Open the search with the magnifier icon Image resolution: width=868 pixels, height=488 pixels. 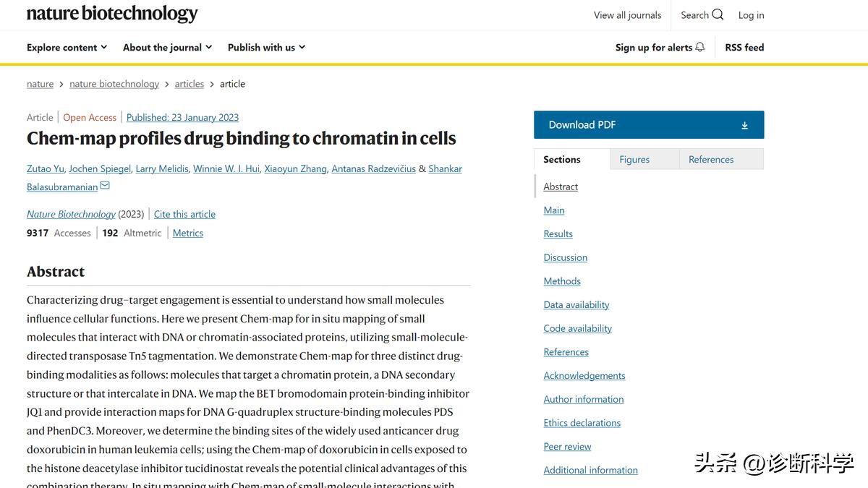pyautogui.click(x=718, y=14)
